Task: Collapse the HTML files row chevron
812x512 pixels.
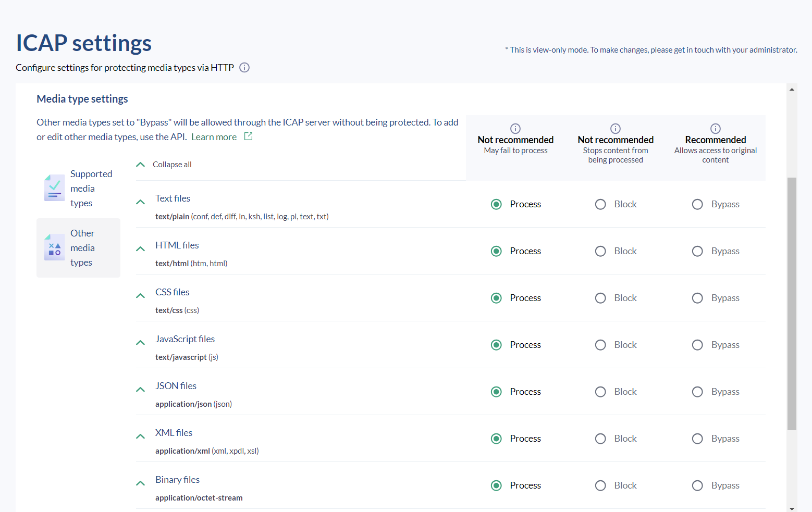Action: pyautogui.click(x=140, y=249)
